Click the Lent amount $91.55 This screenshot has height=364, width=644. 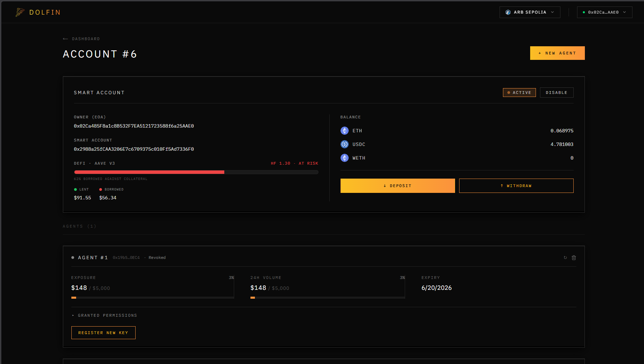(x=83, y=198)
